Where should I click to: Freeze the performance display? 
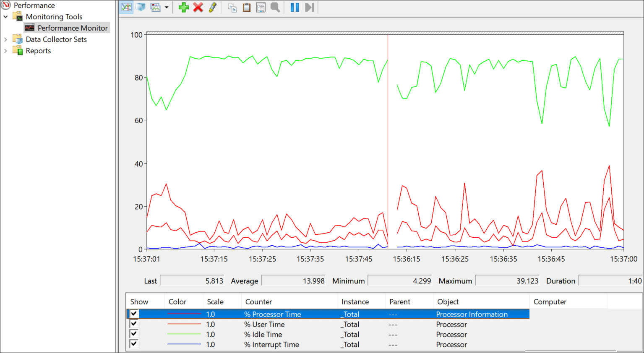(x=294, y=7)
